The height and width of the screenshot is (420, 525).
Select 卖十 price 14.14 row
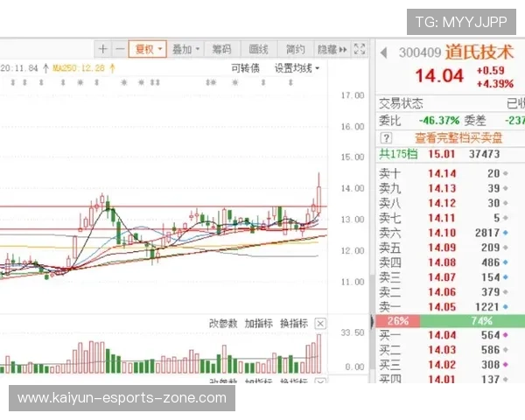click(451, 173)
